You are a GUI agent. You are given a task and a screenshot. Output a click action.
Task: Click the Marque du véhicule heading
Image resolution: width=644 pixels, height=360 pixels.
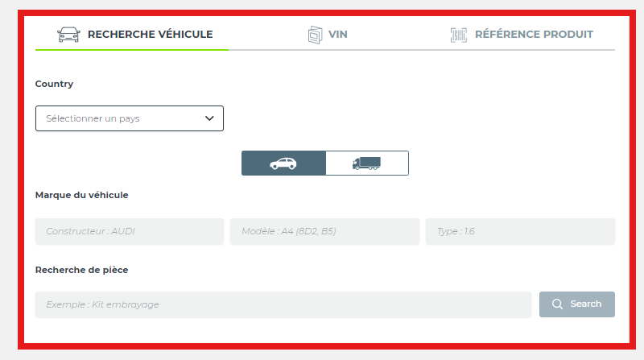[x=82, y=195]
